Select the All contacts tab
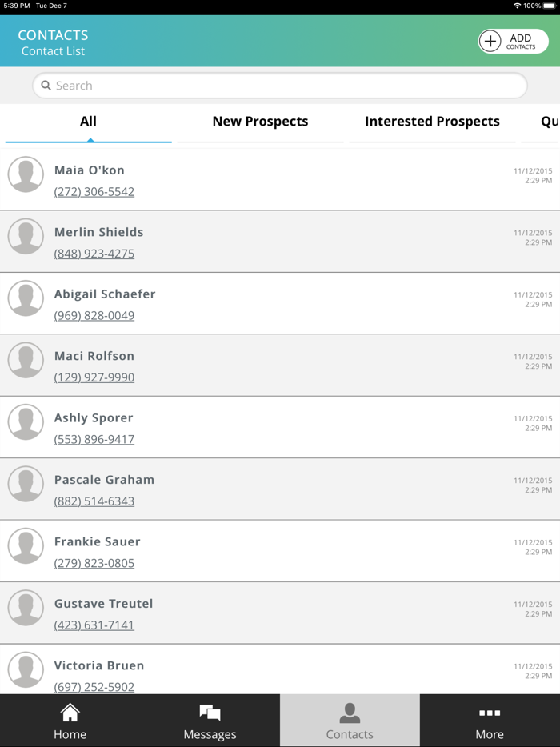The image size is (560, 747). (88, 122)
